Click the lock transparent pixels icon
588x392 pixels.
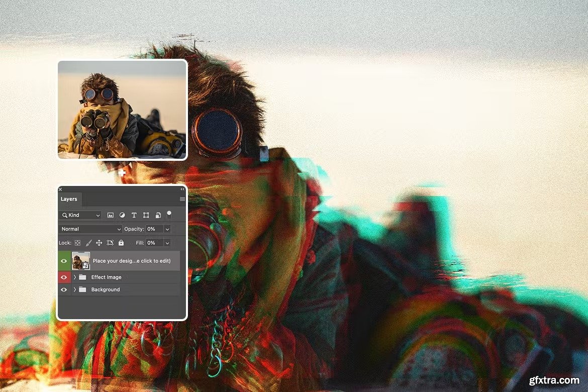pos(77,243)
